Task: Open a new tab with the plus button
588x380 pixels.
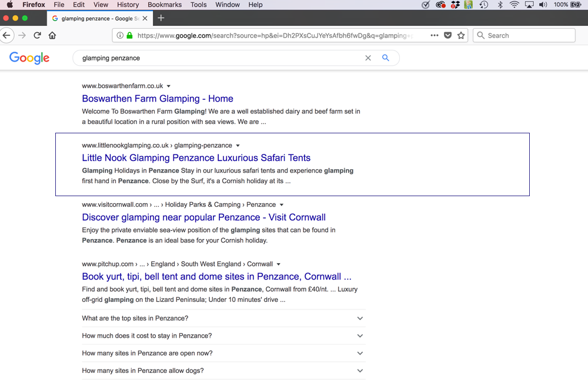Action: (x=161, y=18)
